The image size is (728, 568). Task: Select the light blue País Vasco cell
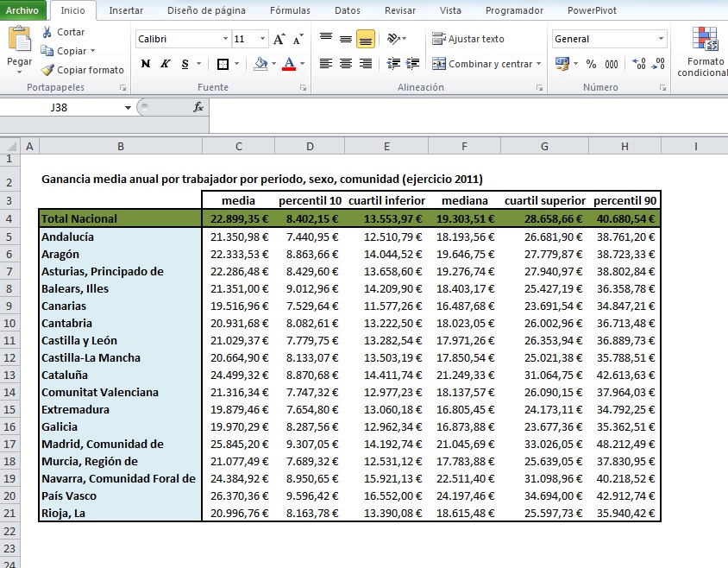click(120, 496)
